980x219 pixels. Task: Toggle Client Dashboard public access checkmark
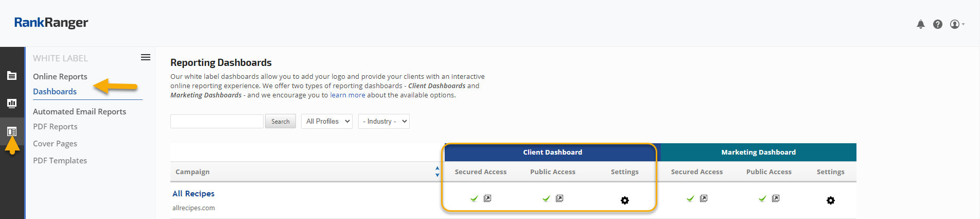(x=546, y=198)
